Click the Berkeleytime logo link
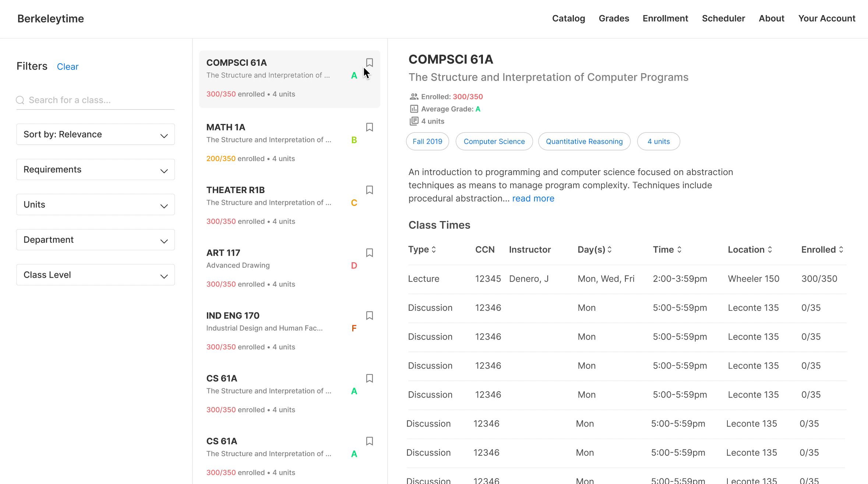The image size is (868, 484). pyautogui.click(x=51, y=19)
